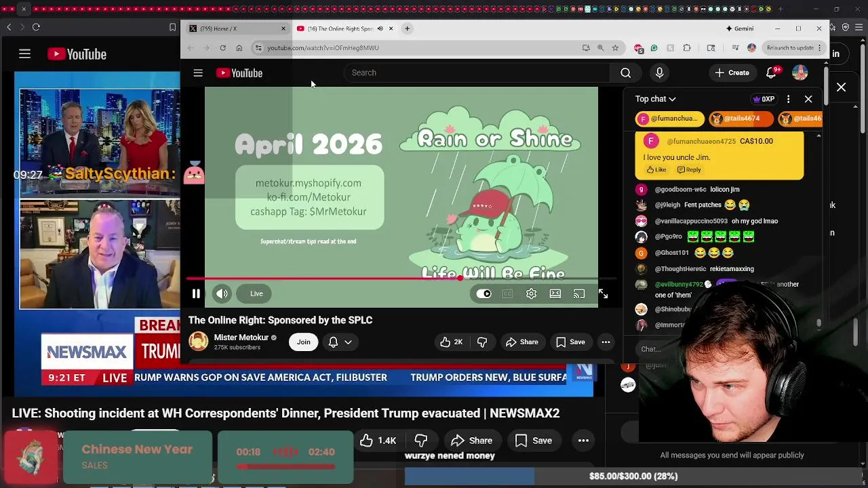Open the Gemini side panel button
The height and width of the screenshot is (488, 868).
(740, 28)
